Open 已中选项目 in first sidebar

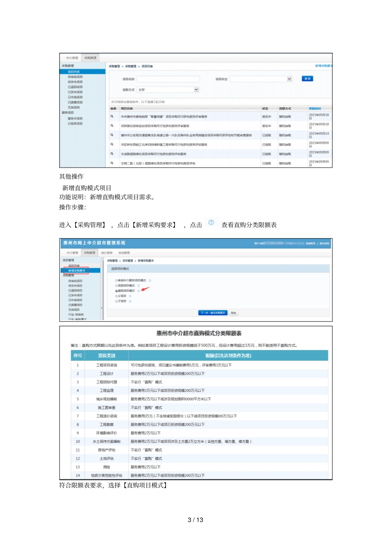75,97
